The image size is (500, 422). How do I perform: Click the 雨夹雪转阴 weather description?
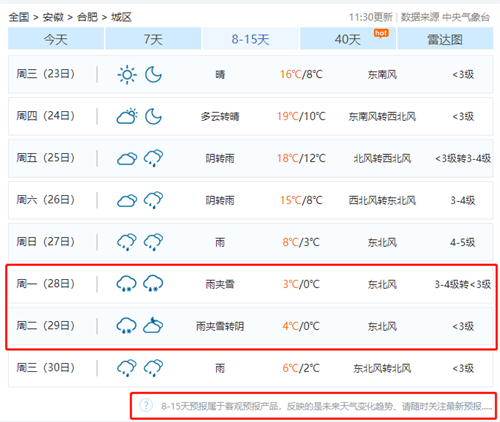click(220, 326)
